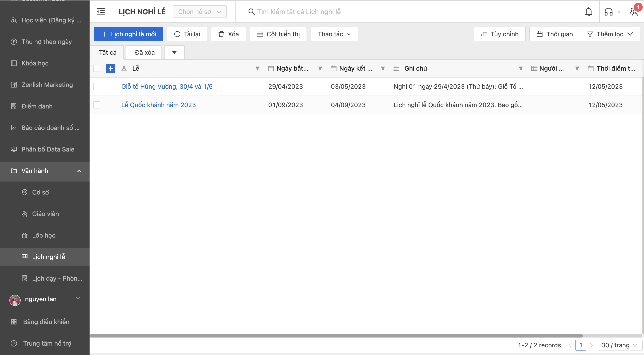The image size is (644, 355).
Task: Click the Xóa trash button
Action: click(x=228, y=34)
